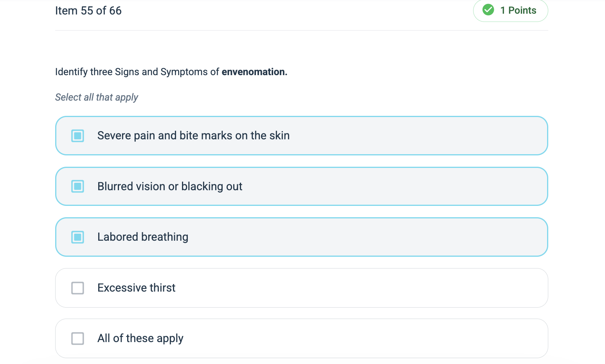Click the "Identify three Signs and Symptoms" question text
This screenshot has height=364, width=605.
click(x=137, y=72)
